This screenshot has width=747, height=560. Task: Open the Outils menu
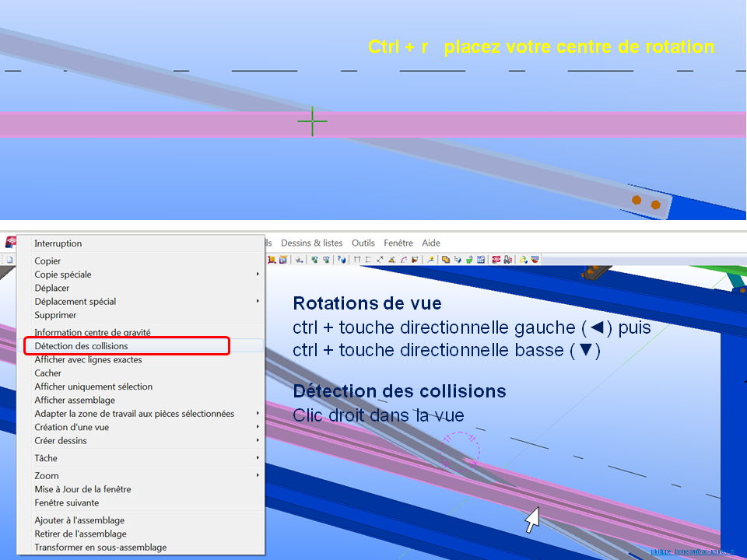point(363,243)
